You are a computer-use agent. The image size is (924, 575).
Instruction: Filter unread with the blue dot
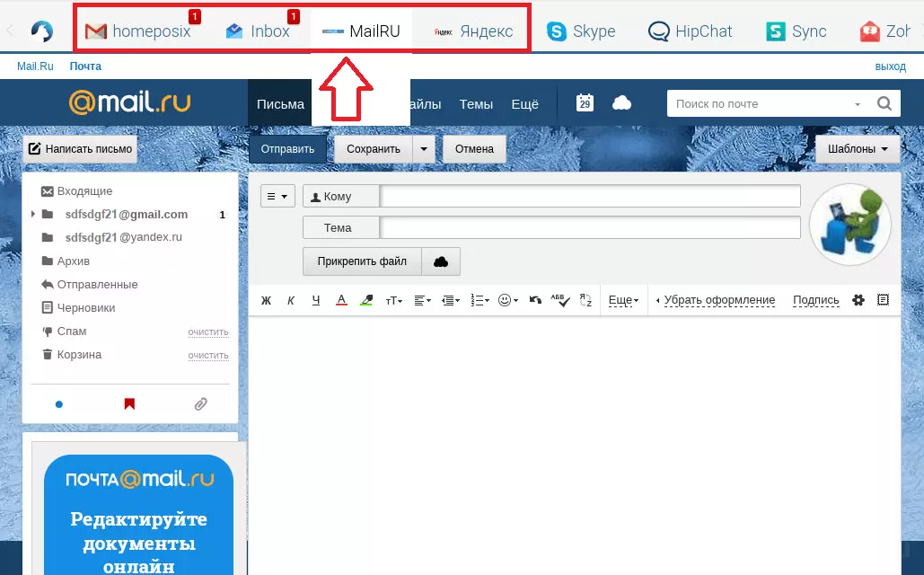click(x=59, y=404)
